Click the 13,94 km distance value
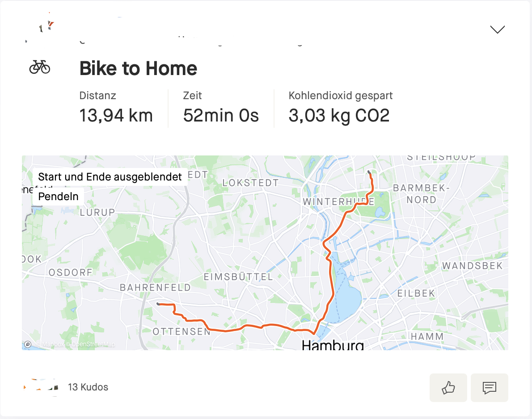 click(116, 115)
